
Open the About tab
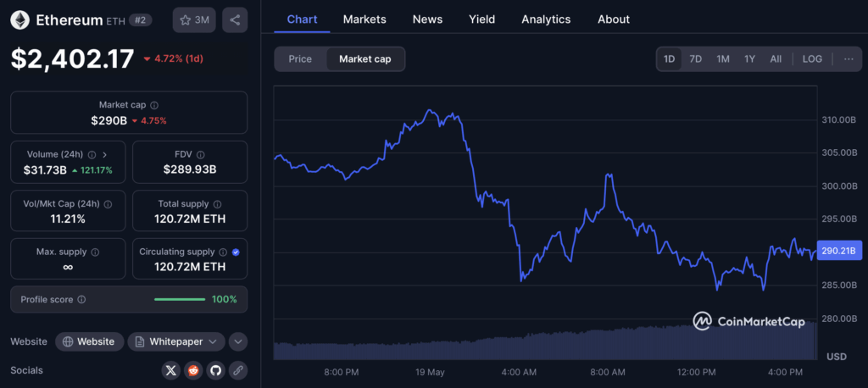[x=614, y=19]
